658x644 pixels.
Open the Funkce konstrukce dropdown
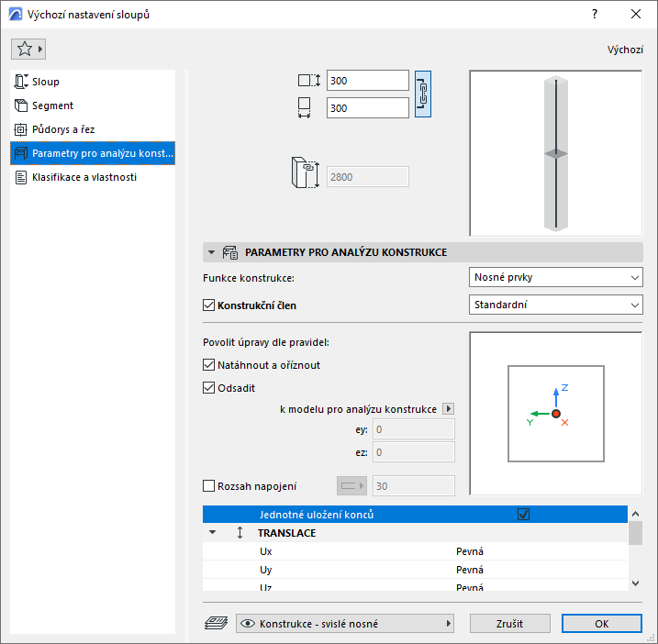pyautogui.click(x=555, y=277)
